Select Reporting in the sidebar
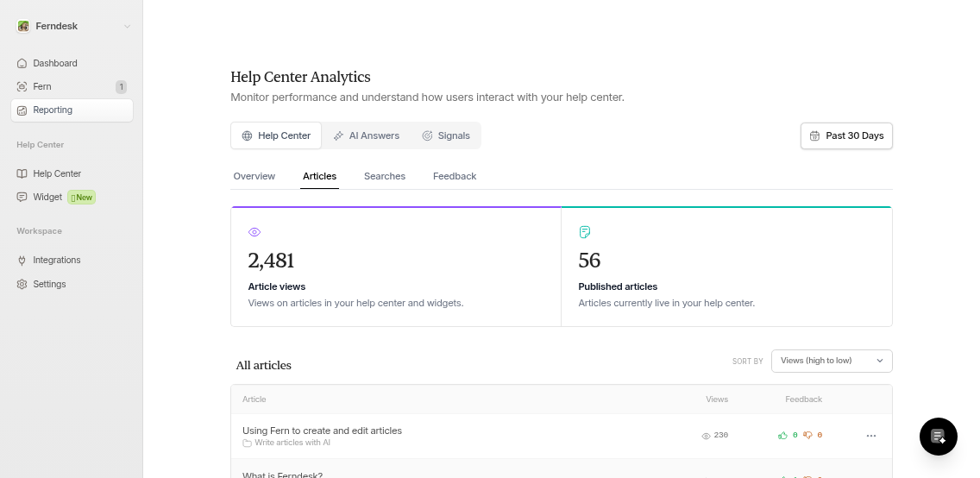This screenshot has height=478, width=980. (x=72, y=110)
